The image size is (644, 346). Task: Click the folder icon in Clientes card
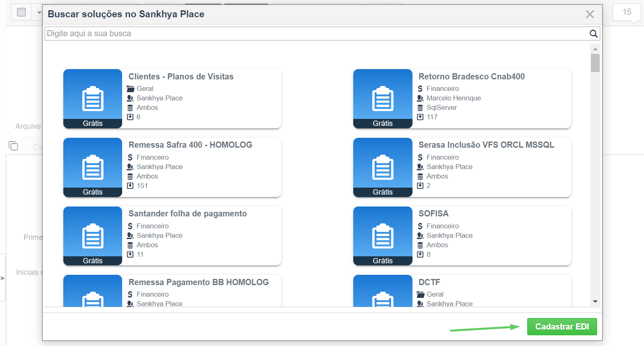click(x=130, y=88)
